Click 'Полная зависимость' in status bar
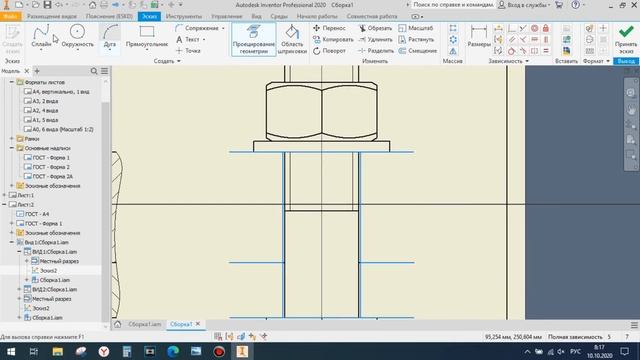This screenshot has width=640, height=360. tap(575, 337)
